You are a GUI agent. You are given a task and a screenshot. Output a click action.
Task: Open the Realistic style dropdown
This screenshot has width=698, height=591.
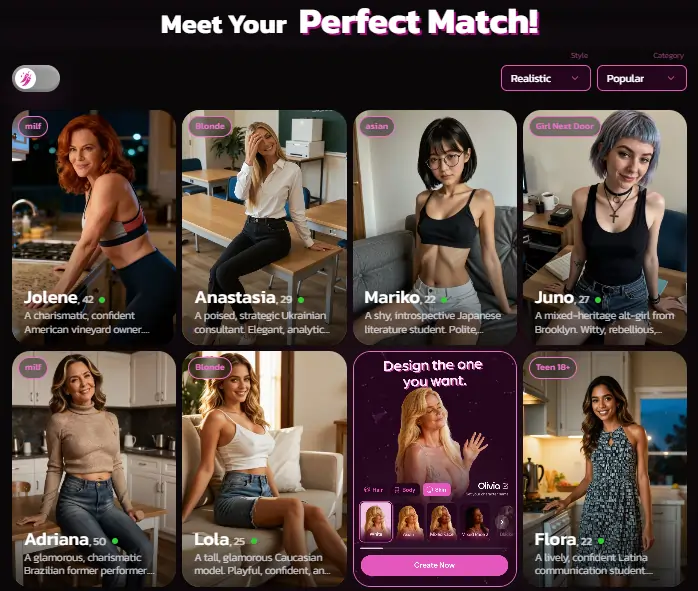point(546,78)
